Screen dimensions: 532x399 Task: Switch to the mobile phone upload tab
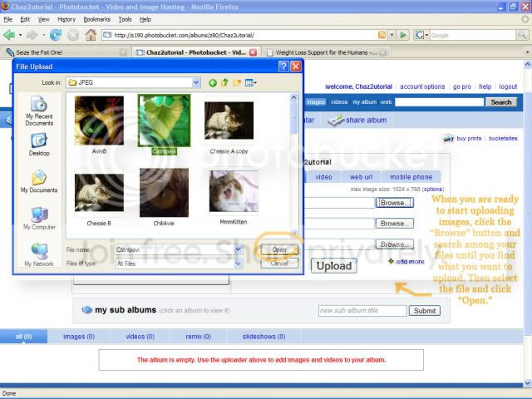[x=411, y=177]
